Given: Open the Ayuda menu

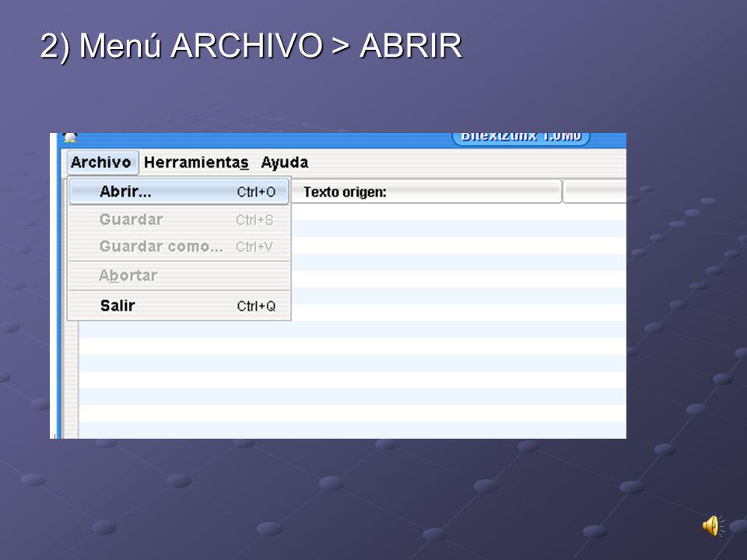Looking at the screenshot, I should [285, 163].
